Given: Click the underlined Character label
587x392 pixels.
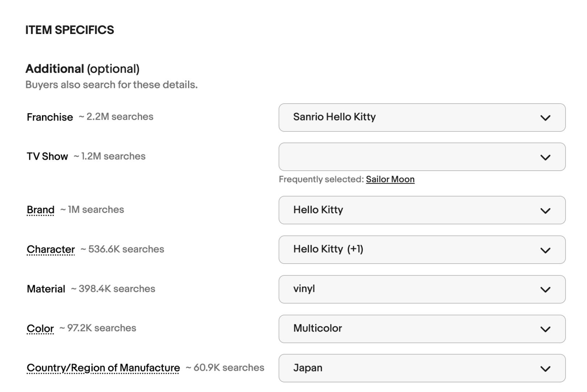Looking at the screenshot, I should tap(51, 249).
